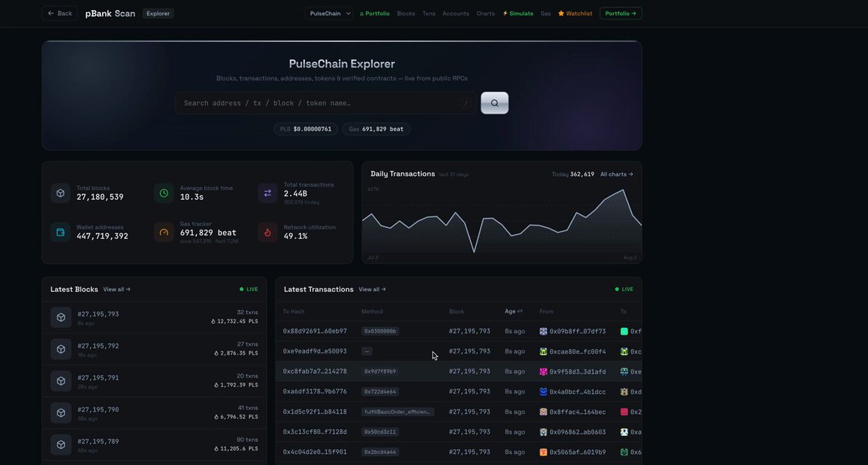
Task: Open the Gas nav item
Action: pos(546,13)
